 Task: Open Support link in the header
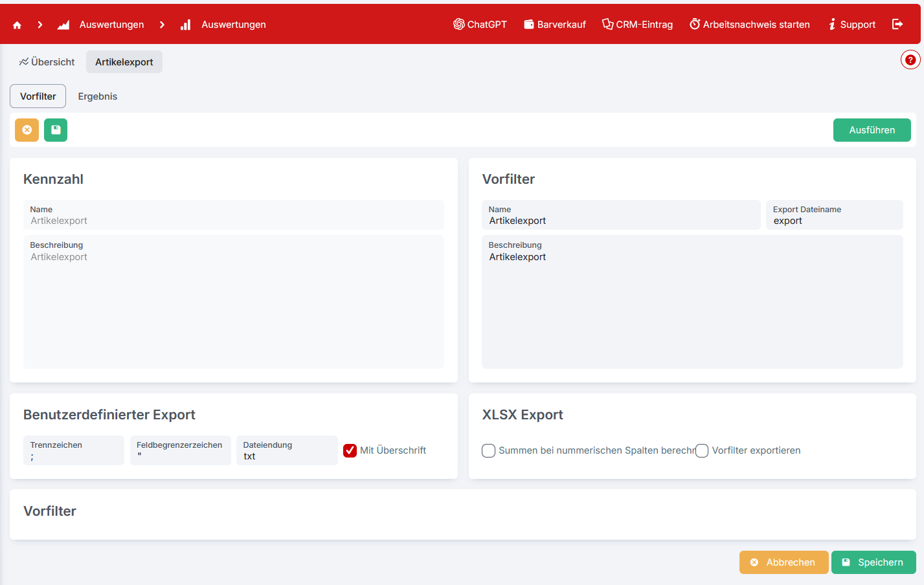(851, 25)
